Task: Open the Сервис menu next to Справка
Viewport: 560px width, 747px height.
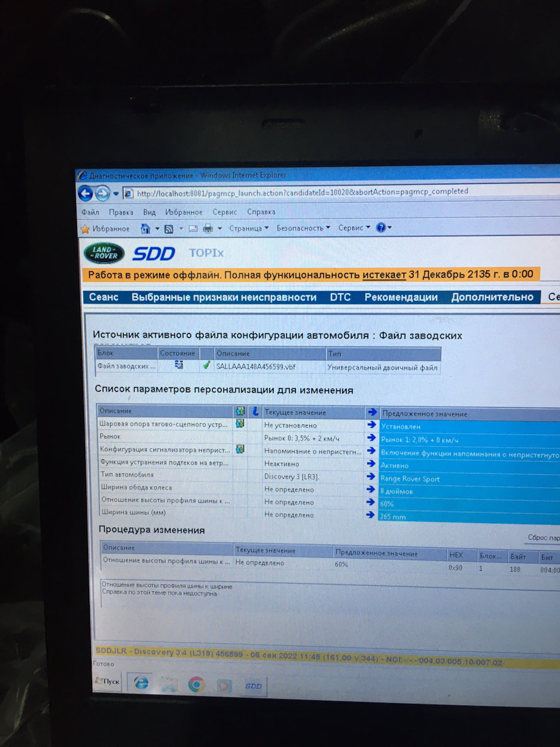Action: pos(225,212)
